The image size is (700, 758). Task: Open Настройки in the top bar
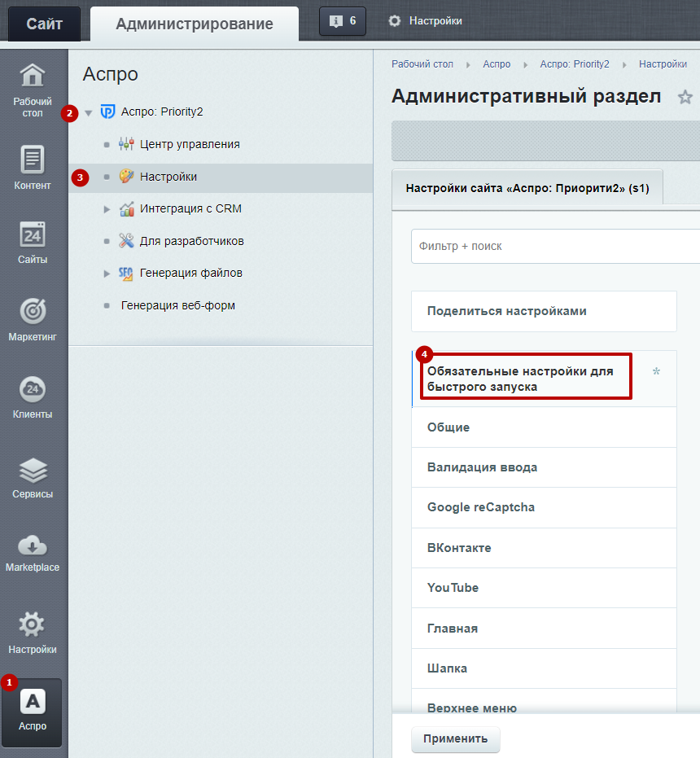435,21
